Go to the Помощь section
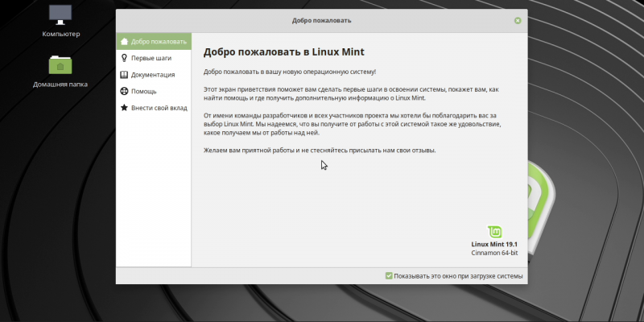Viewport: 644px width, 322px height. coord(144,91)
